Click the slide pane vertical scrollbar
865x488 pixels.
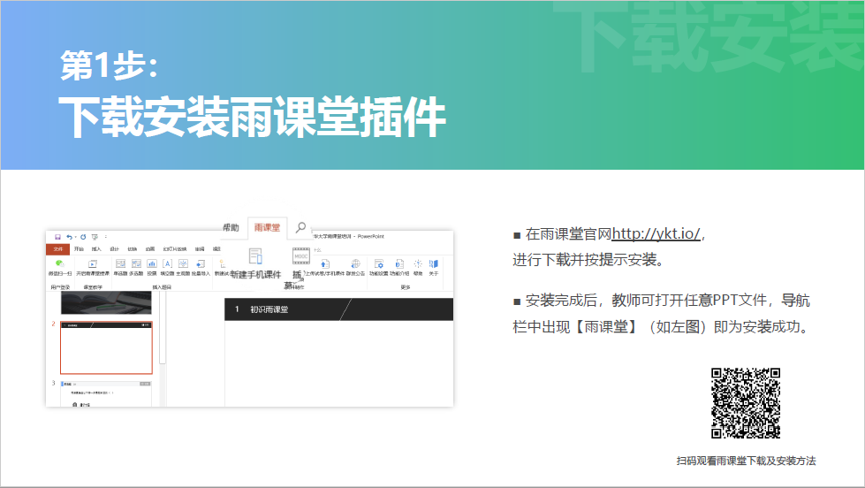click(x=162, y=328)
